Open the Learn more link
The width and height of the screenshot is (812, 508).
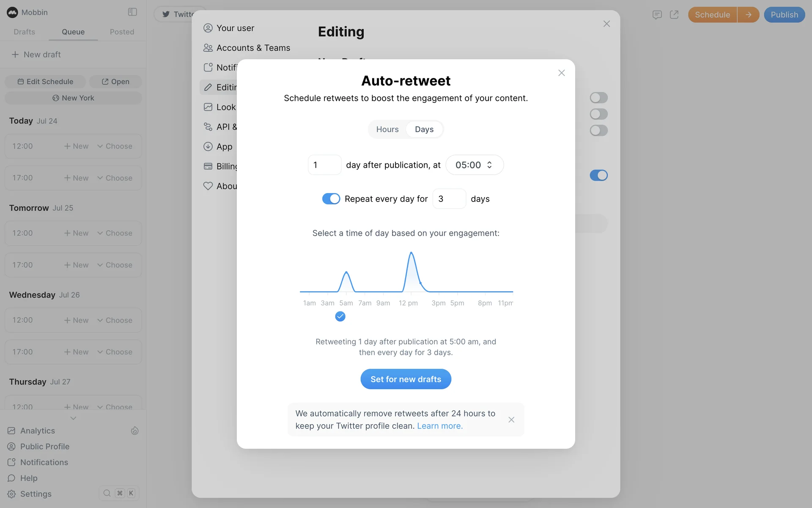click(x=440, y=426)
